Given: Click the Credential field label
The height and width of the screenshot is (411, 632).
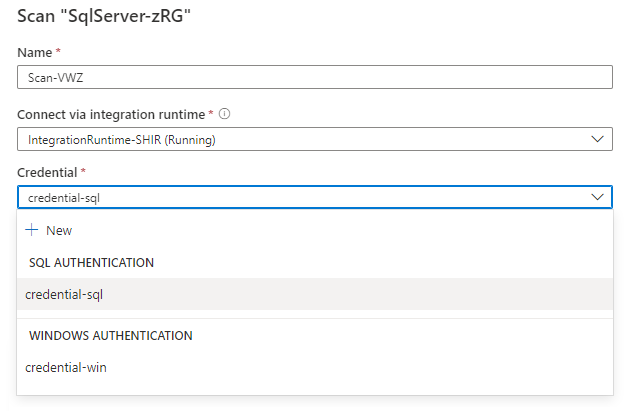Looking at the screenshot, I should pyautogui.click(x=47, y=173).
